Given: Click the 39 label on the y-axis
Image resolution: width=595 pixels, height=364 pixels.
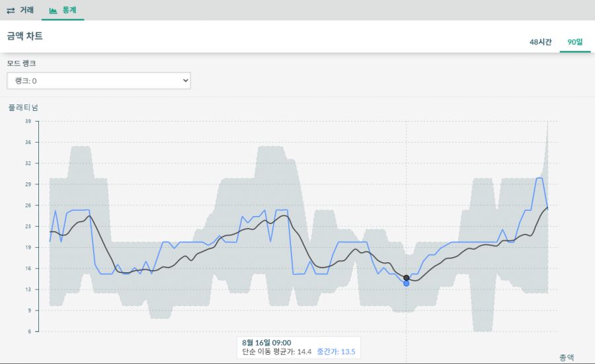Looking at the screenshot, I should pos(28,122).
